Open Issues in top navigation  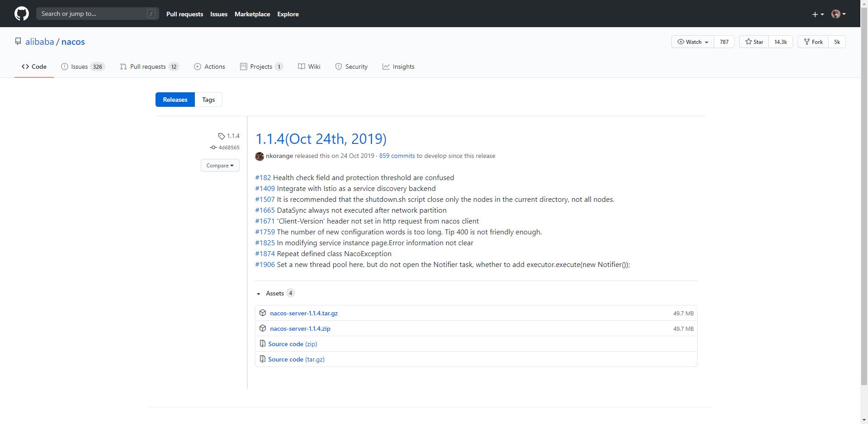(219, 14)
